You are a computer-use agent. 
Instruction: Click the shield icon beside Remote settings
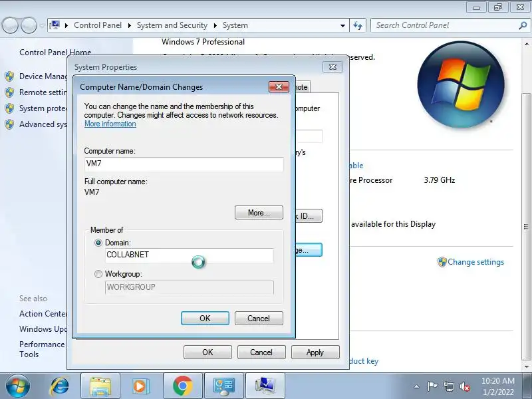[x=9, y=92]
